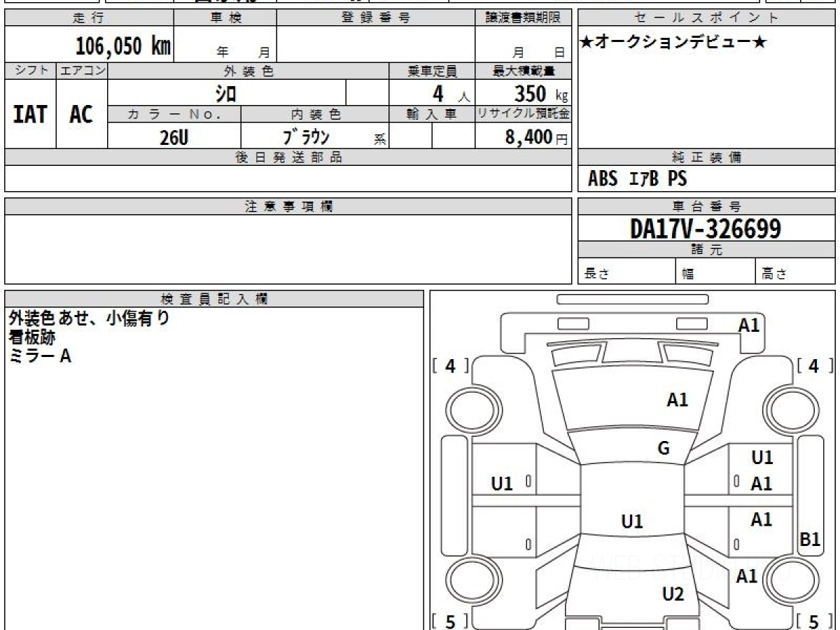This screenshot has height=630, width=840.
Task: Select the 登録番号 header
Action: coord(376,18)
